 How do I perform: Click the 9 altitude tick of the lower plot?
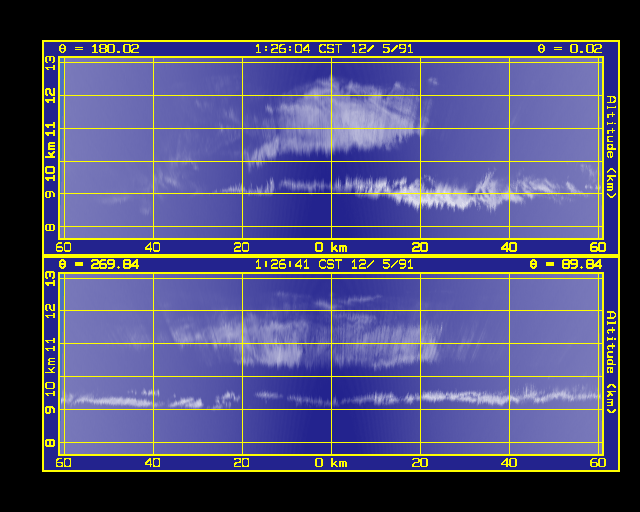(x=50, y=409)
